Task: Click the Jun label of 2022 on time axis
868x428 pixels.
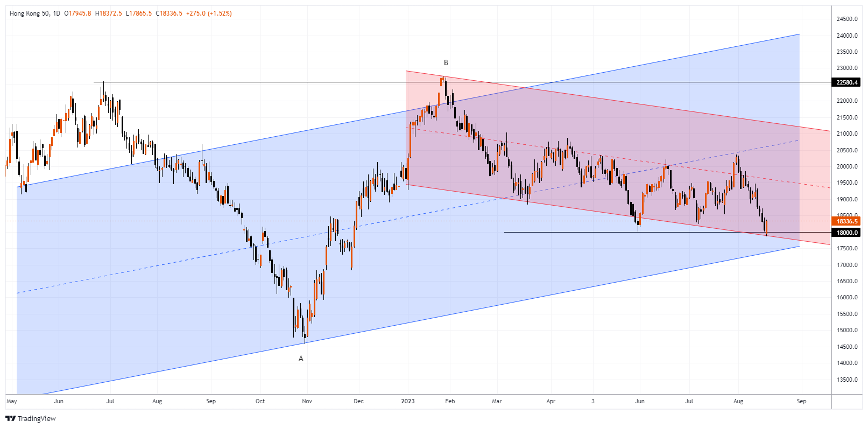Action: pyautogui.click(x=59, y=401)
